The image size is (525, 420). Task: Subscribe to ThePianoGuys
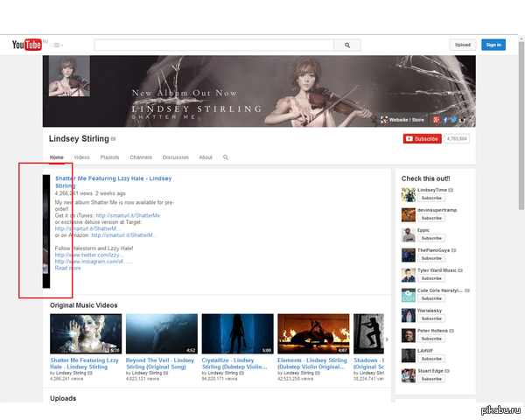pos(431,258)
